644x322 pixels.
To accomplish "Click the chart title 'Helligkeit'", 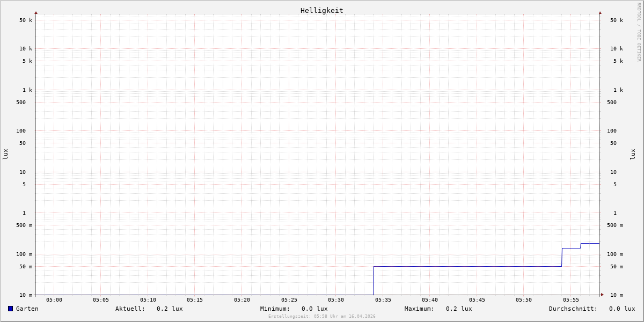I will click(x=322, y=10).
